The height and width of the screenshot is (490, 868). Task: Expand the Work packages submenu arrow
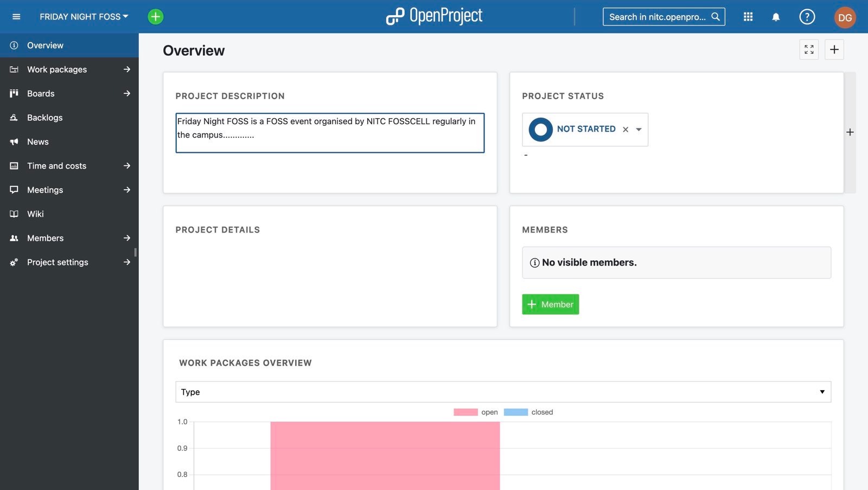click(x=127, y=69)
